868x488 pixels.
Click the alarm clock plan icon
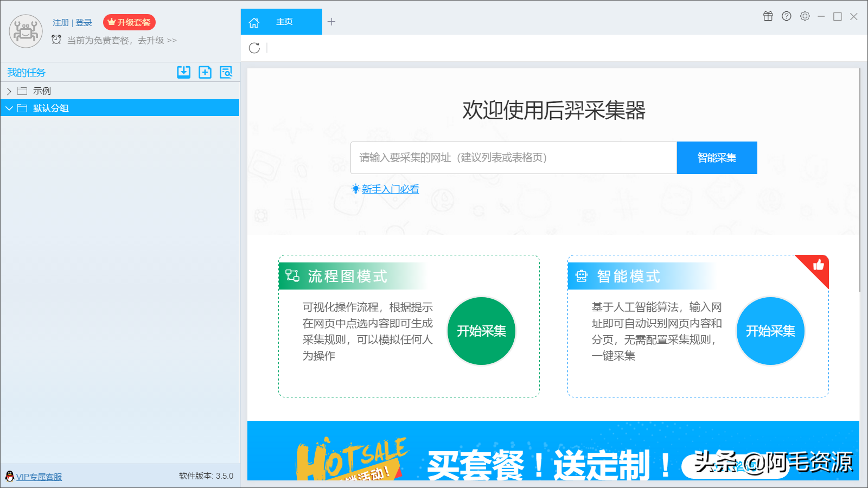(56, 40)
